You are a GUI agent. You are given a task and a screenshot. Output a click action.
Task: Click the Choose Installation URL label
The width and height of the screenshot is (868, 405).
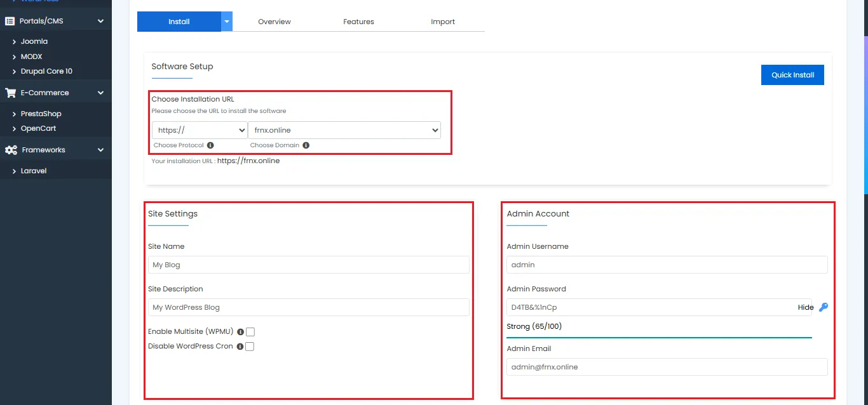coord(193,99)
